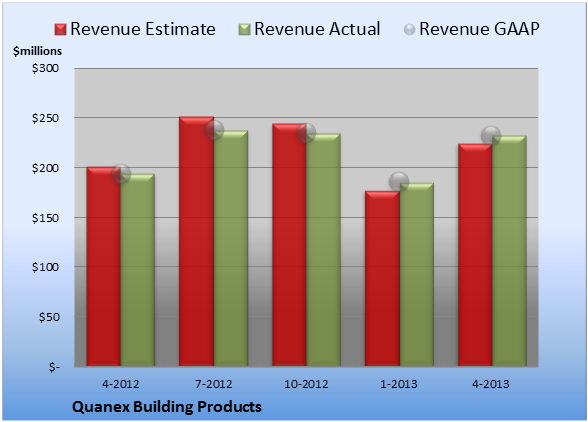The width and height of the screenshot is (588, 422).
Task: Select the red estimate bar for 1-2013
Action: 382,278
